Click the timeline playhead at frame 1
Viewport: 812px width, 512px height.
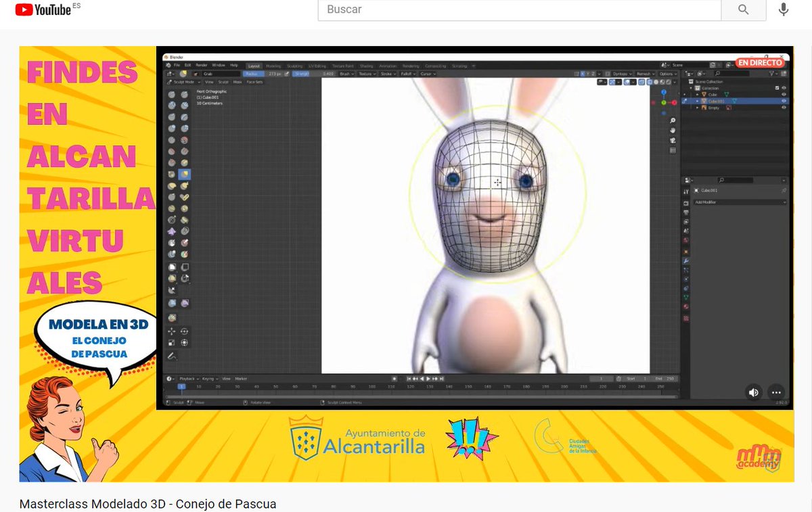point(181,386)
